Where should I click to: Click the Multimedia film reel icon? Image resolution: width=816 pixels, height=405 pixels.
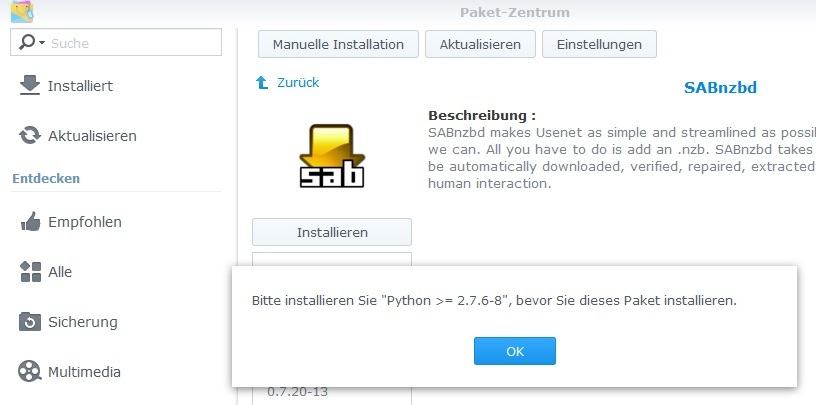[x=30, y=372]
